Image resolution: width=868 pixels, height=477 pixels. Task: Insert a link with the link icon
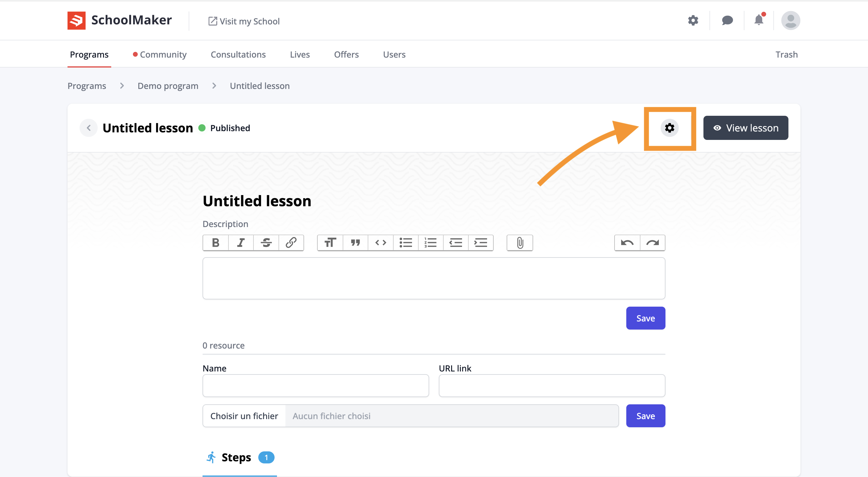pos(291,243)
